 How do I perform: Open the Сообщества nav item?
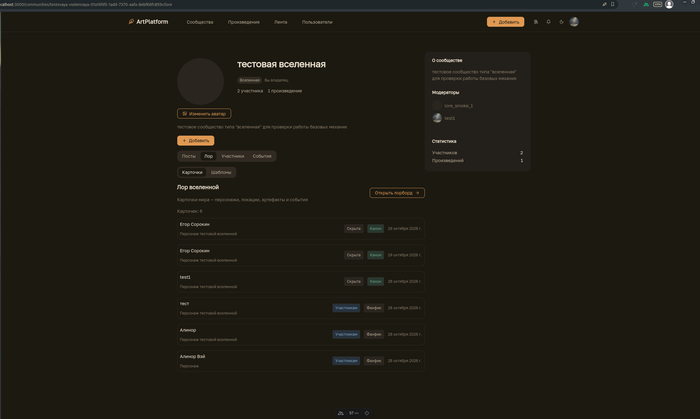(200, 22)
